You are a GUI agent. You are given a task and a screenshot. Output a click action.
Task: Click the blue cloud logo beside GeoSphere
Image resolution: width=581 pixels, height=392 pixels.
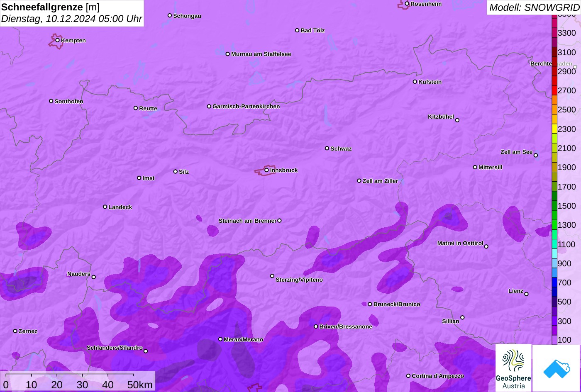[557, 368]
